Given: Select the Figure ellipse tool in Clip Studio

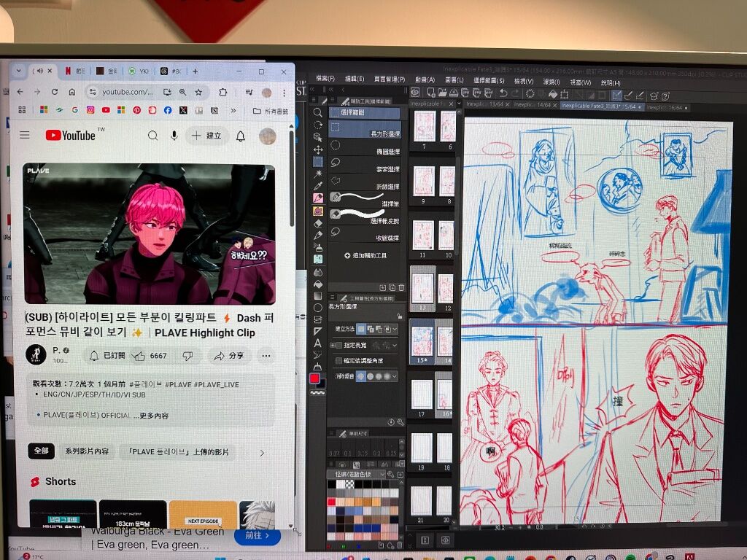Looking at the screenshot, I should click(x=318, y=308).
